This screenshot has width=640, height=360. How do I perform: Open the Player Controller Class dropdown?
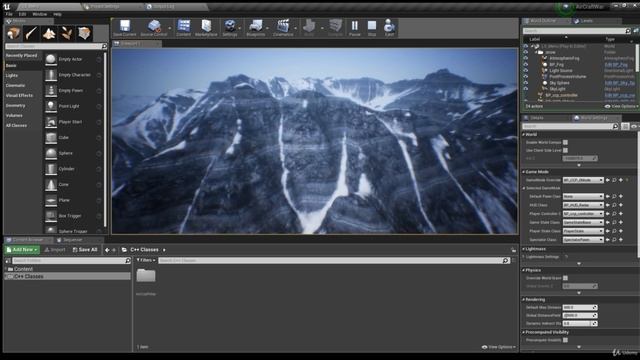(x=583, y=213)
